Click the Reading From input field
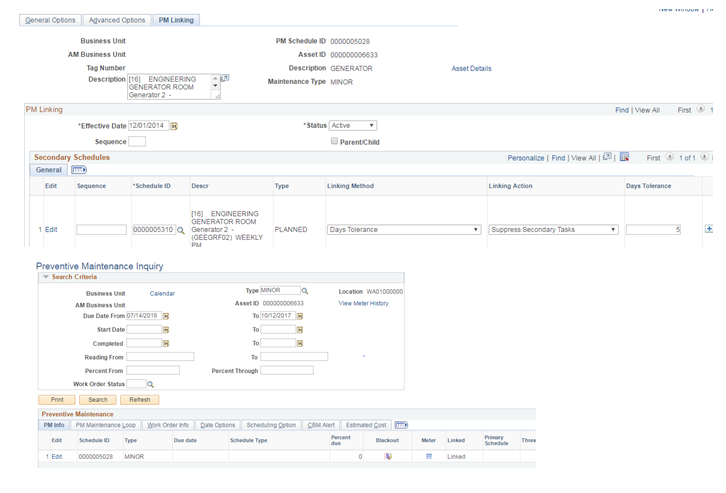The width and height of the screenshot is (726, 493). pyautogui.click(x=160, y=356)
